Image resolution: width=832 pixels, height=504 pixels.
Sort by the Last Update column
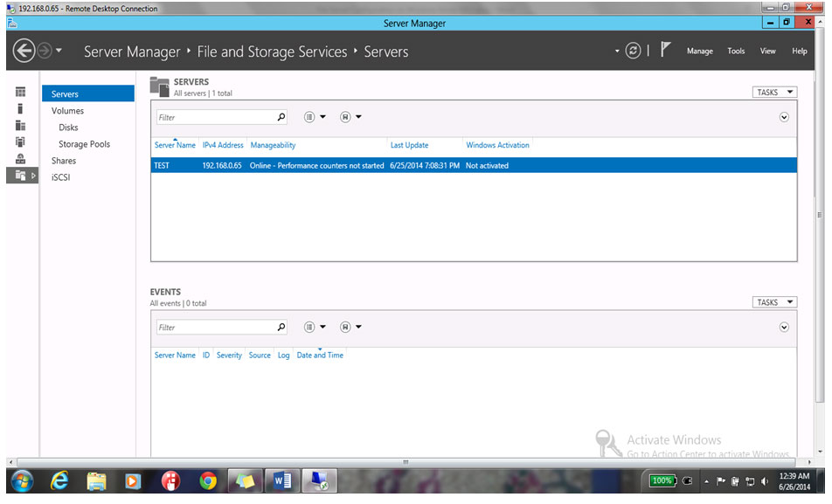coord(409,145)
